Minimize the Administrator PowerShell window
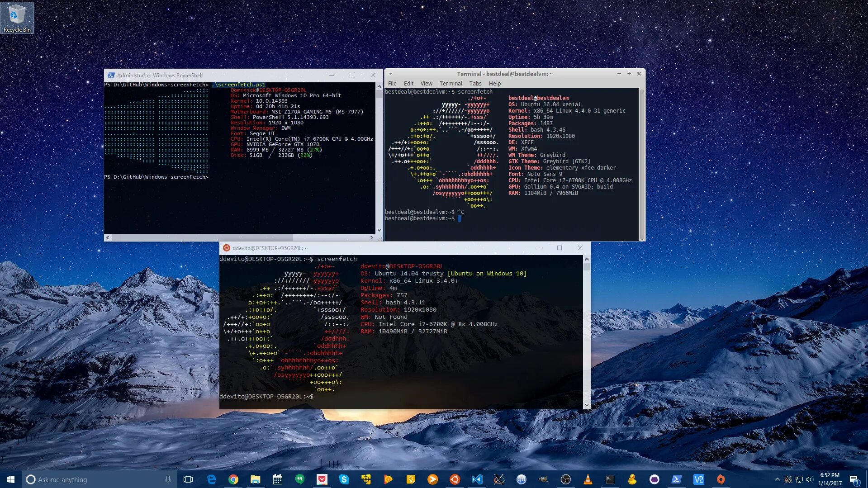868x488 pixels. click(332, 75)
